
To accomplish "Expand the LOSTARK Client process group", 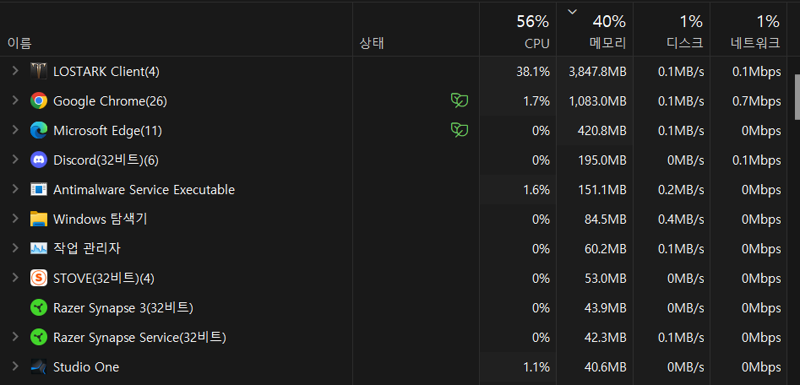I will pyautogui.click(x=15, y=71).
